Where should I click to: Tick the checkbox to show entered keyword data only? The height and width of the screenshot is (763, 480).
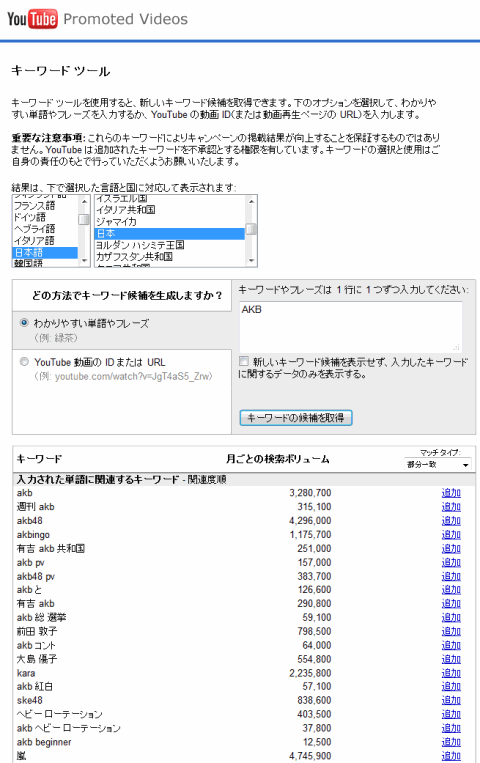click(244, 361)
